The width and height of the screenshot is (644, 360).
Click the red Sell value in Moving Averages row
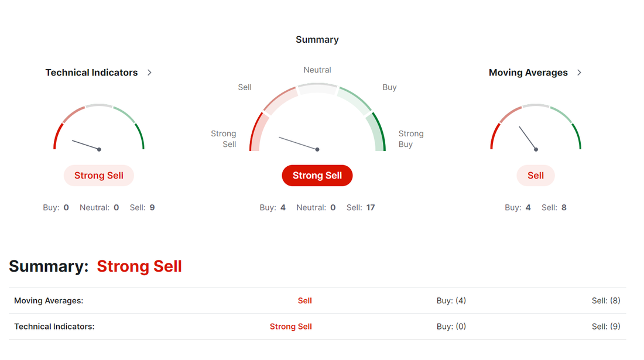click(305, 301)
